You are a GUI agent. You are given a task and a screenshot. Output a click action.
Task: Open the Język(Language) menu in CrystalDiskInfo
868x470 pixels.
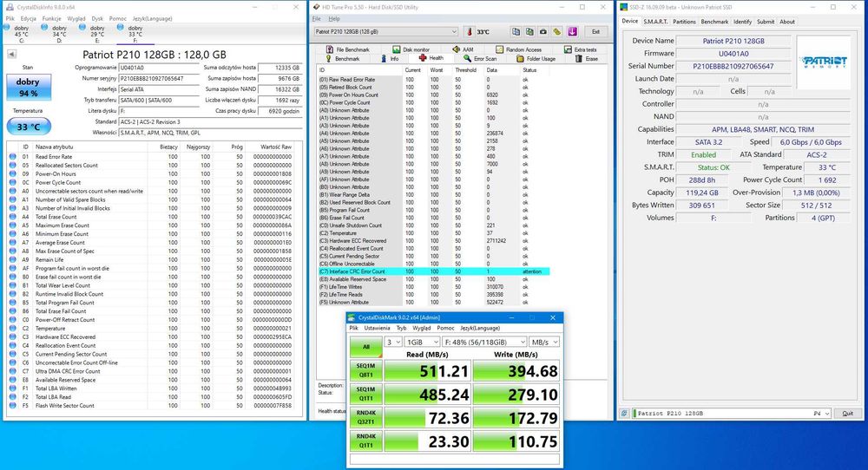tap(152, 18)
